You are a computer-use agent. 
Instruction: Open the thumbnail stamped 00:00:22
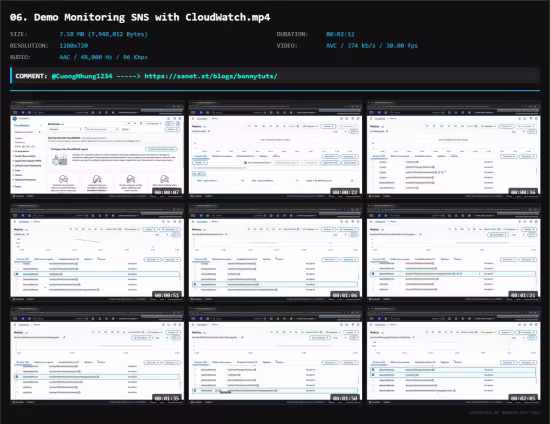275,149
